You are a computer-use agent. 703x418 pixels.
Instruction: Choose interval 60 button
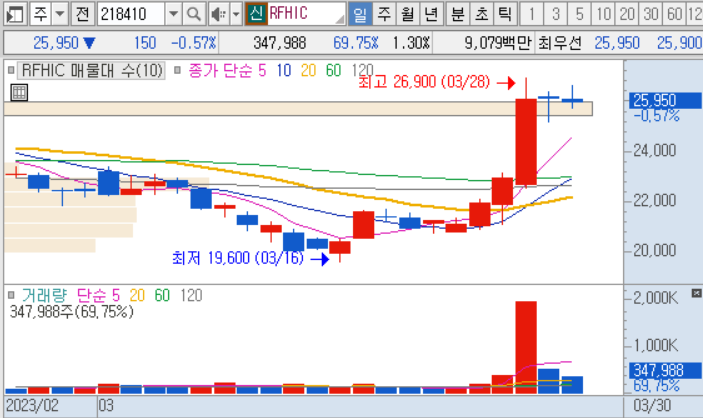tap(674, 14)
